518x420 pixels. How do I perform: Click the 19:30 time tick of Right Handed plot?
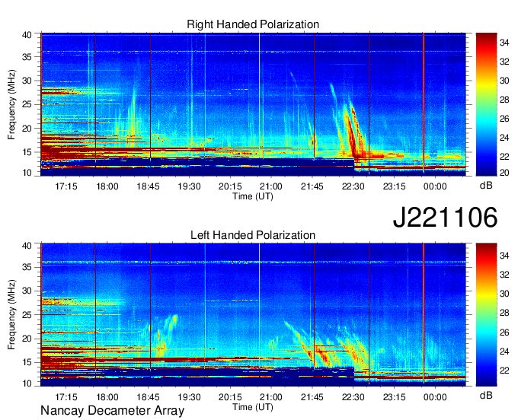coord(189,186)
